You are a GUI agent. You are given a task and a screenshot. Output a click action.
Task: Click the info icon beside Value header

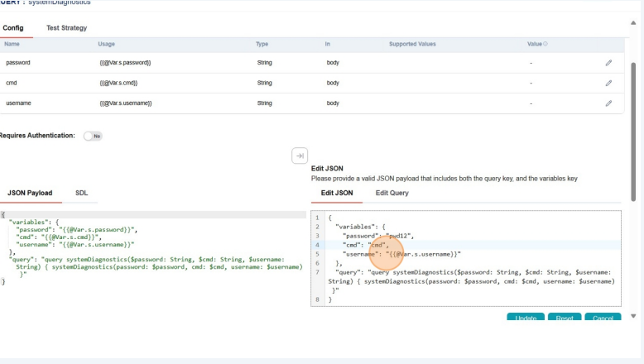click(545, 44)
